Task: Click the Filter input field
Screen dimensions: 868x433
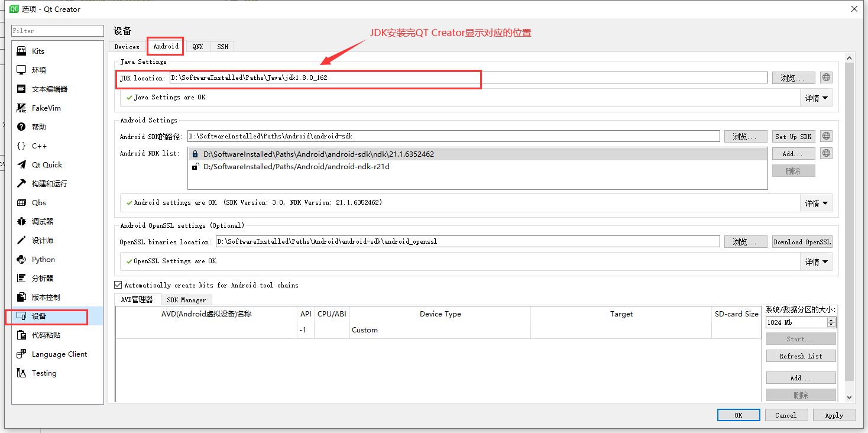Action: click(57, 30)
